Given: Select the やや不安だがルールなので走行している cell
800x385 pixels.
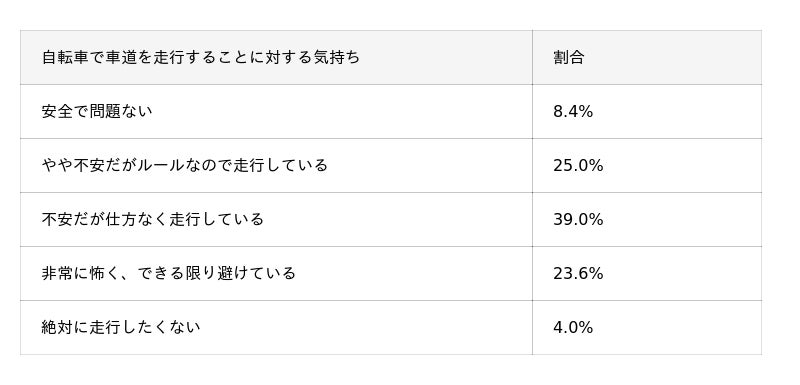Looking at the screenshot, I should click(x=276, y=166).
